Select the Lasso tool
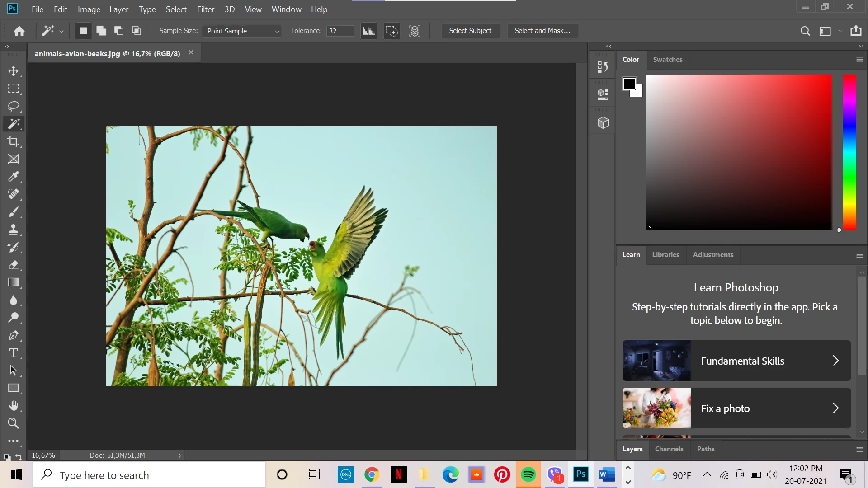 tap(14, 106)
